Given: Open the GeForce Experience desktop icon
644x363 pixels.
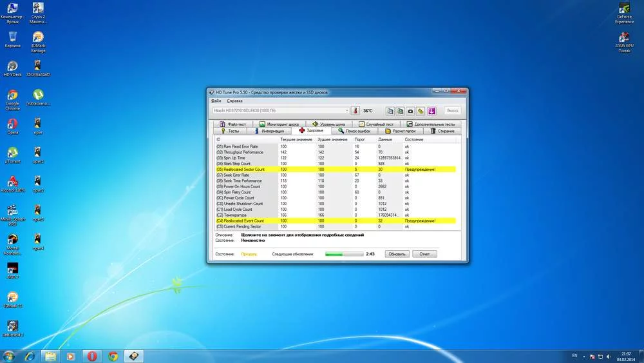Looking at the screenshot, I should pyautogui.click(x=624, y=10).
